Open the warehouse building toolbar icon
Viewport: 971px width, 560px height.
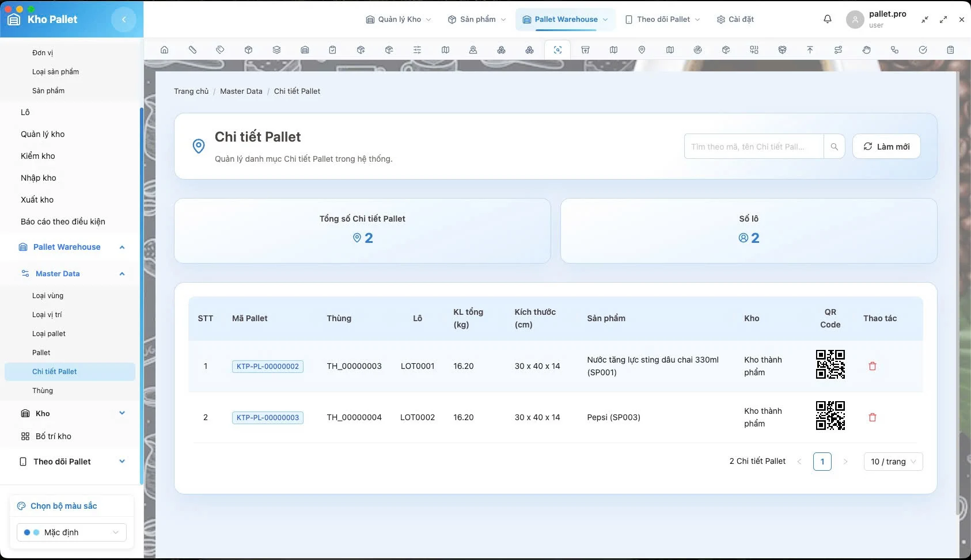click(305, 50)
